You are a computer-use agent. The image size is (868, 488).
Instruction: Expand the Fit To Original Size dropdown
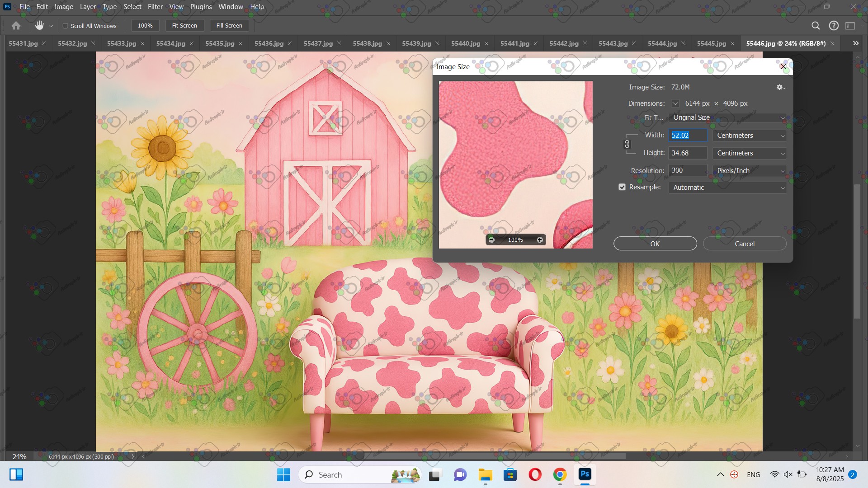(727, 117)
